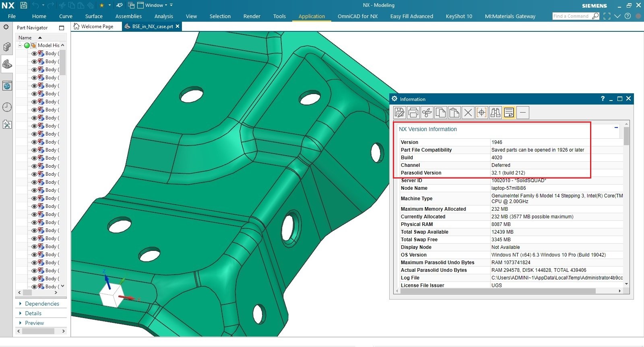The height and width of the screenshot is (347, 644).
Task: Toggle visibility eye of second Body row
Action: tap(34, 62)
